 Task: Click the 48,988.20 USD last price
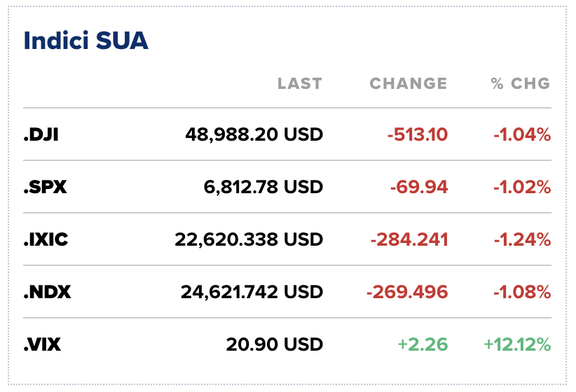[254, 134]
